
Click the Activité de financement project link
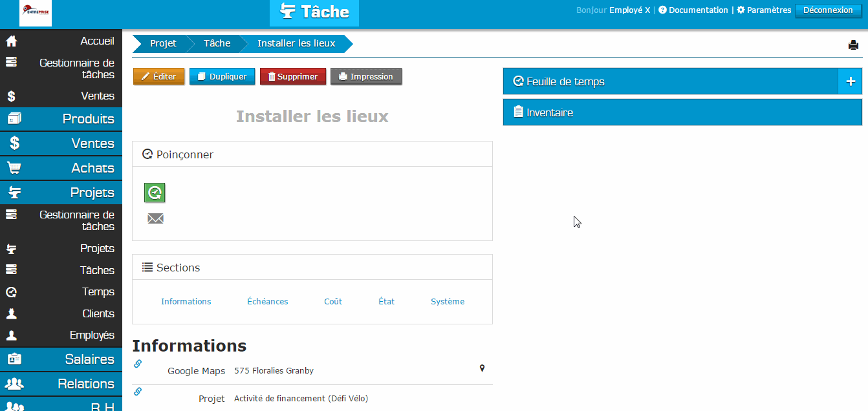(x=301, y=398)
